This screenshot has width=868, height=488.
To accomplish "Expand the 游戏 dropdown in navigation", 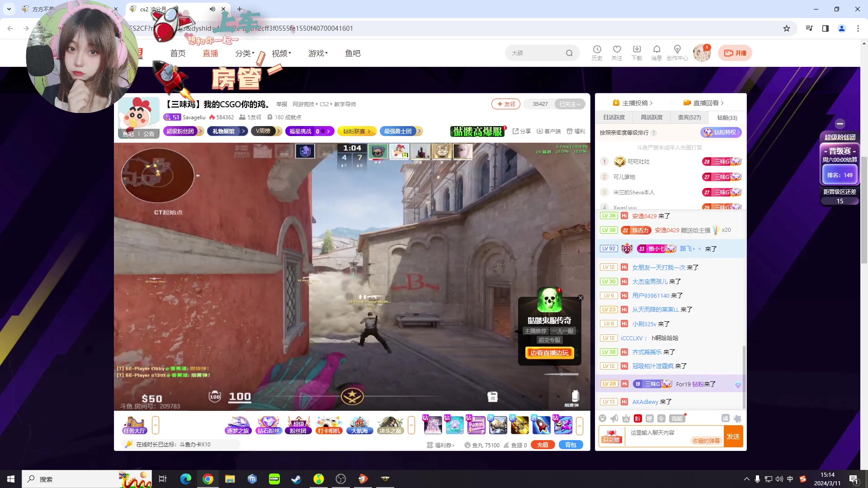I will pos(318,53).
